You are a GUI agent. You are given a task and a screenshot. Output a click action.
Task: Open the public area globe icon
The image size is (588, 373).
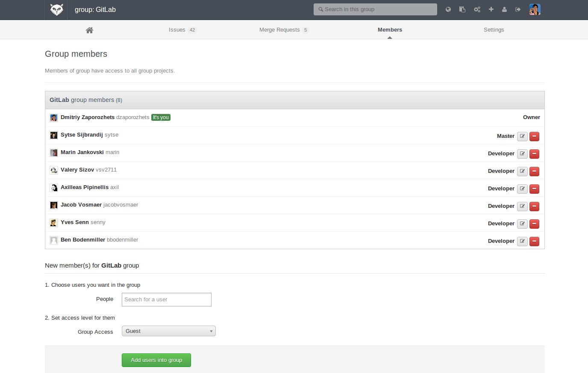448,9
